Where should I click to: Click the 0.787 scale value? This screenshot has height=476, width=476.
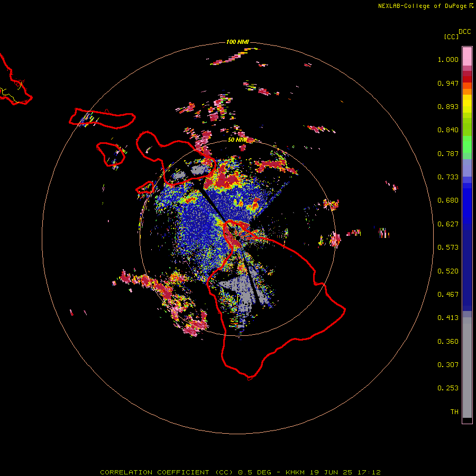448,153
